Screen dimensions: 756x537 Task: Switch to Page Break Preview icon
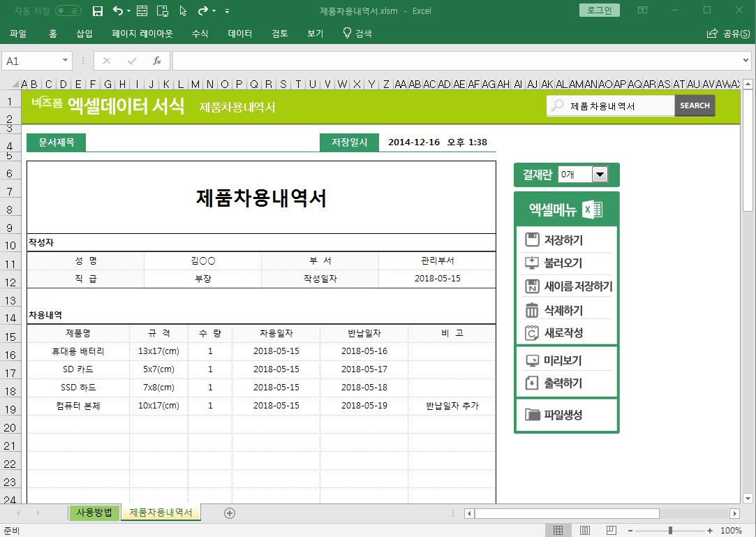point(612,531)
